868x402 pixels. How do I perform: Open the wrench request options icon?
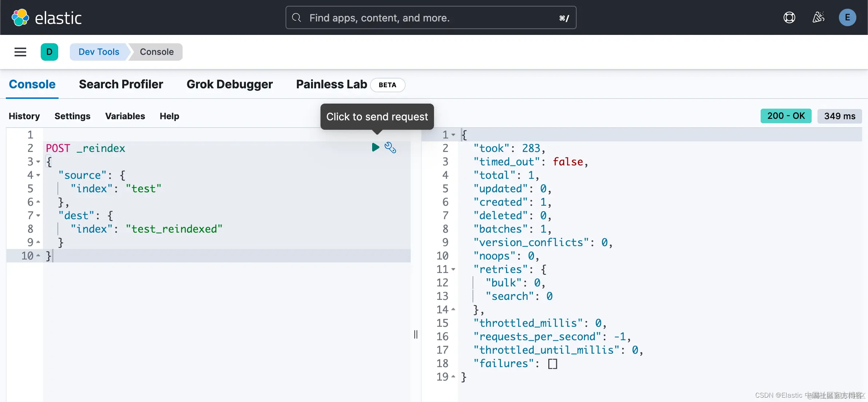[x=390, y=148]
